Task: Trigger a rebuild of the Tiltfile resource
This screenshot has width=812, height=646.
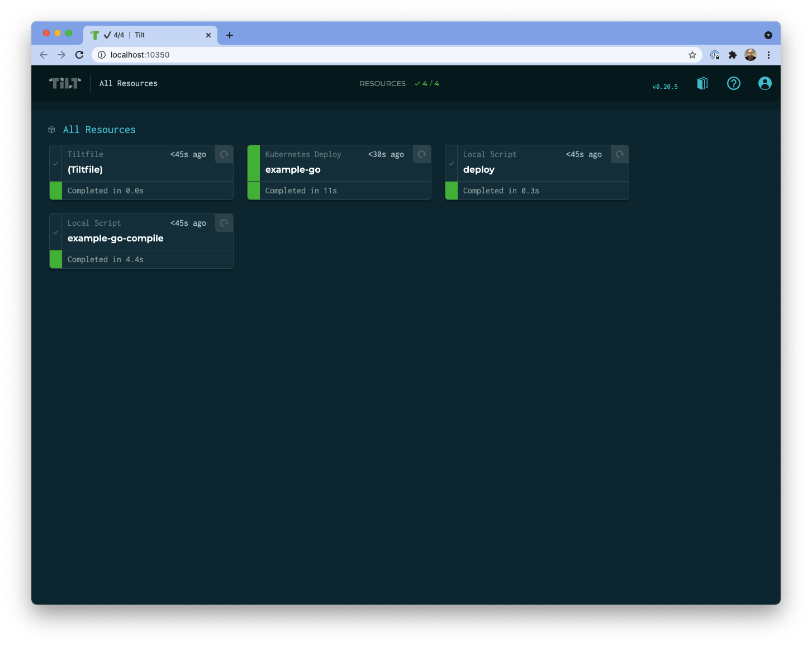Action: click(224, 154)
